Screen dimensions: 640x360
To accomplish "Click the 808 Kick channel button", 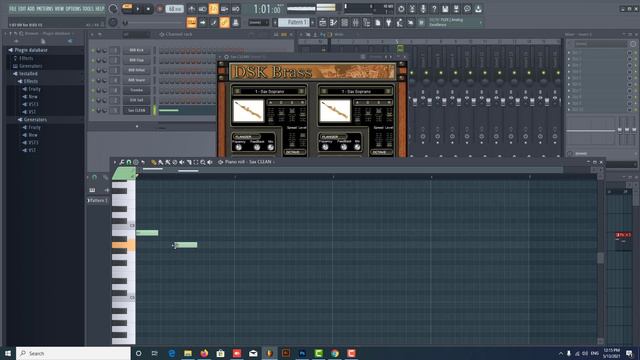I will pyautogui.click(x=137, y=50).
